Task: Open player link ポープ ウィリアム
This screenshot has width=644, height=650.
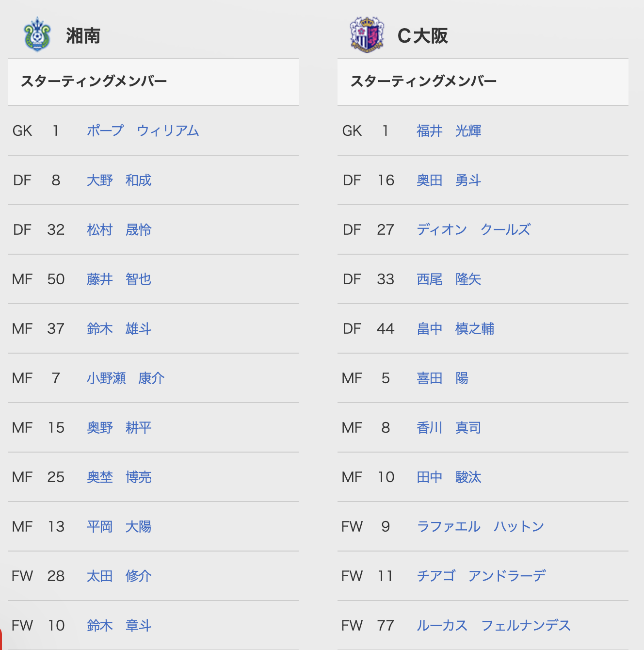Action: [143, 130]
